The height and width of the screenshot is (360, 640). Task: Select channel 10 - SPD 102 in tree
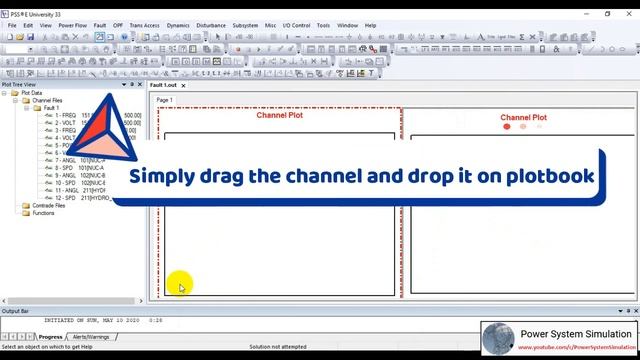[x=80, y=183]
